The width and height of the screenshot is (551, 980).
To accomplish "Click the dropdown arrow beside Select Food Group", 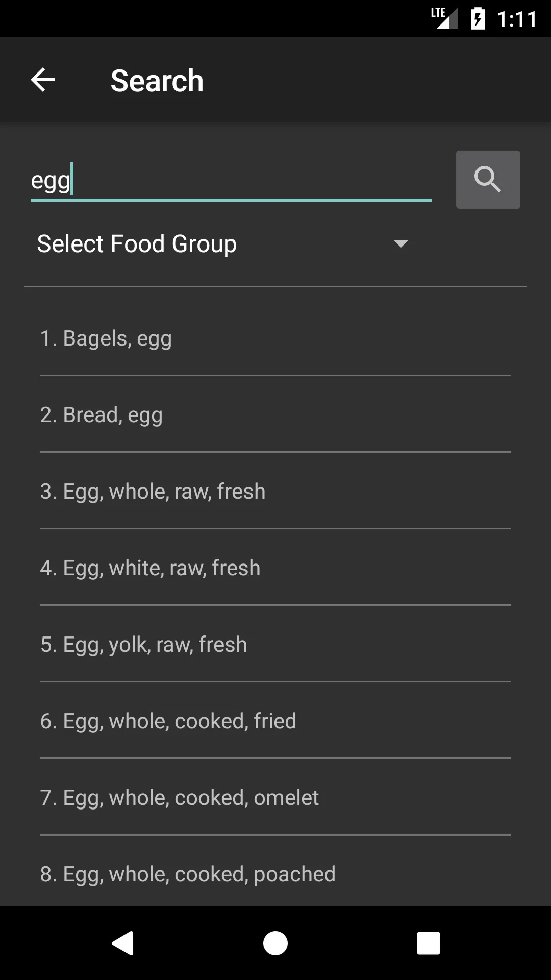I will pyautogui.click(x=401, y=243).
